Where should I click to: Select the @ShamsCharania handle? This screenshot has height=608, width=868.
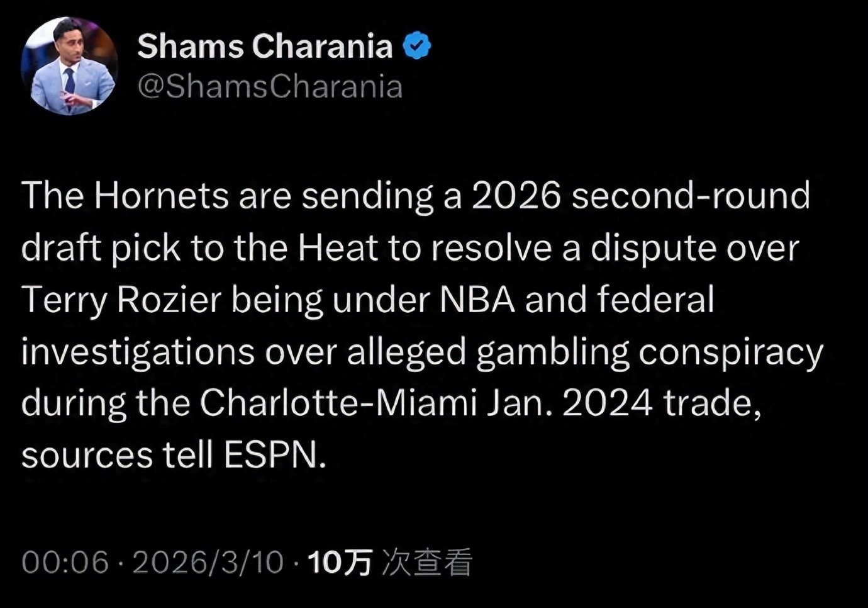[x=270, y=87]
